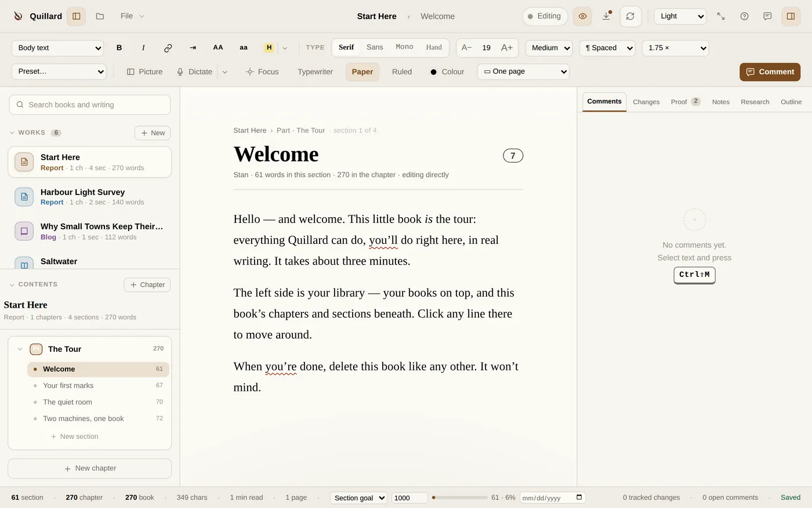This screenshot has height=508, width=812.
Task: Switch to the Outline tab
Action: coord(791,102)
